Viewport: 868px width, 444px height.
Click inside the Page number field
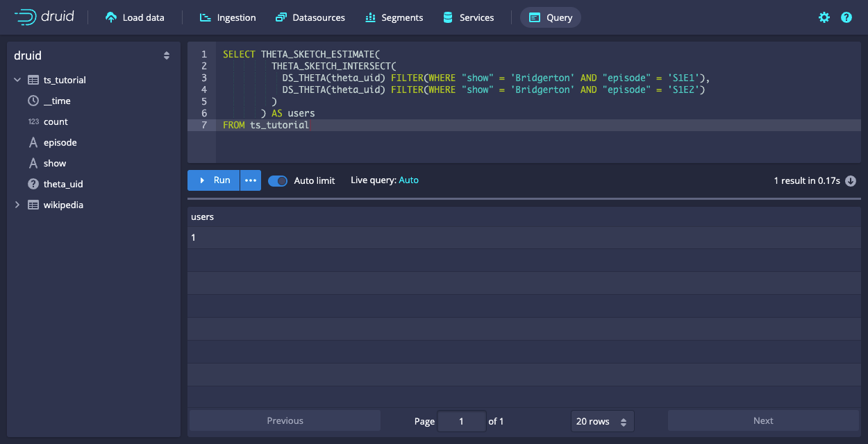pos(461,420)
